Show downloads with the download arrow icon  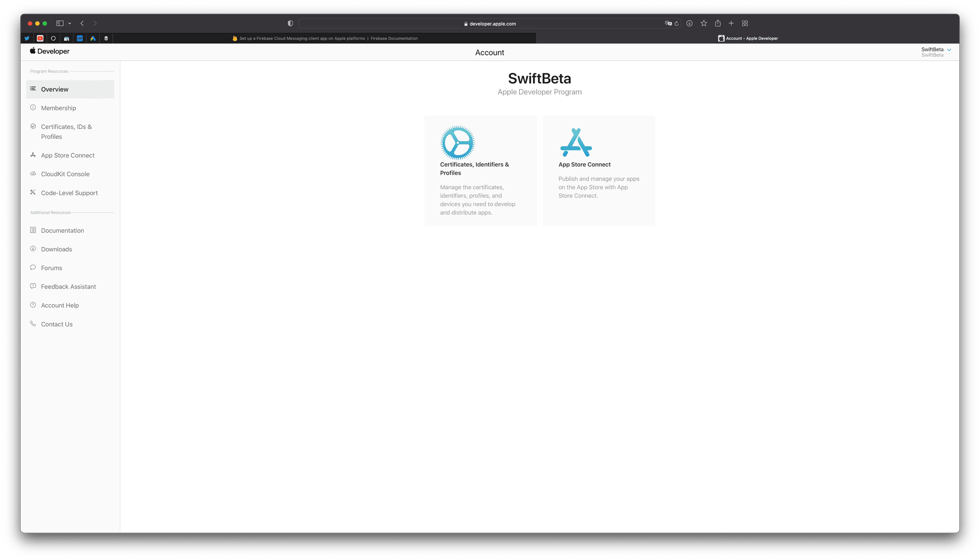point(689,24)
